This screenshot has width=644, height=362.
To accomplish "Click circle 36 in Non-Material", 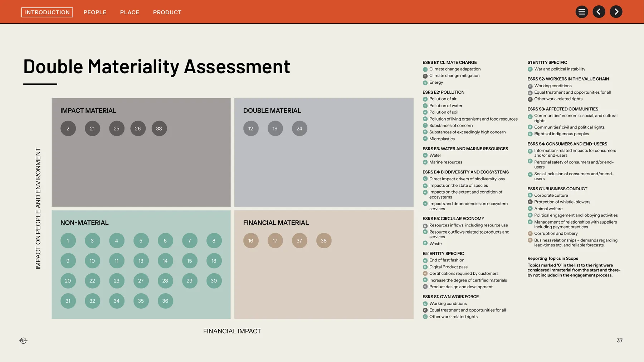I will (x=165, y=301).
